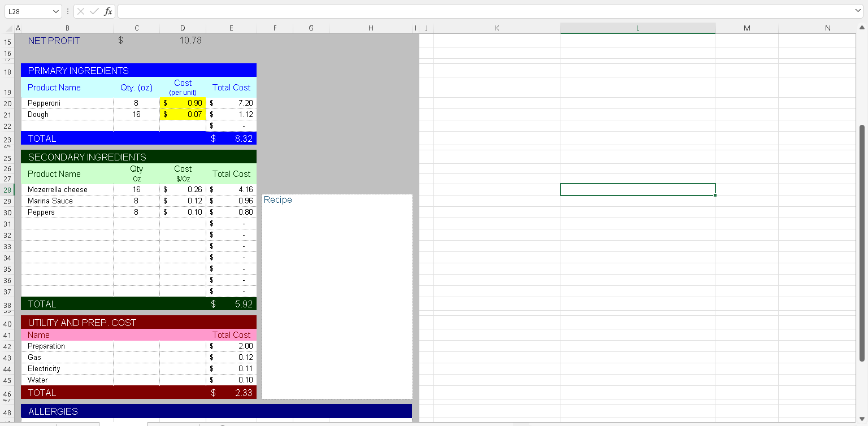Click the Enter checkmark icon in the formula bar

coord(94,11)
